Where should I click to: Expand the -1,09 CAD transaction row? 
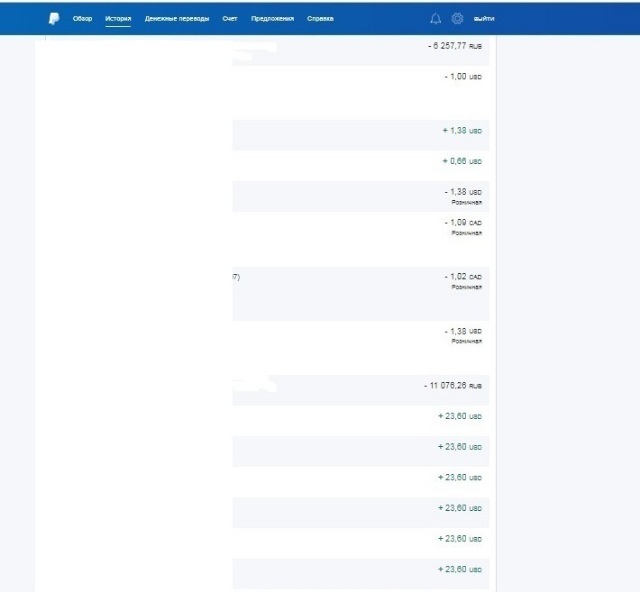coord(463,222)
